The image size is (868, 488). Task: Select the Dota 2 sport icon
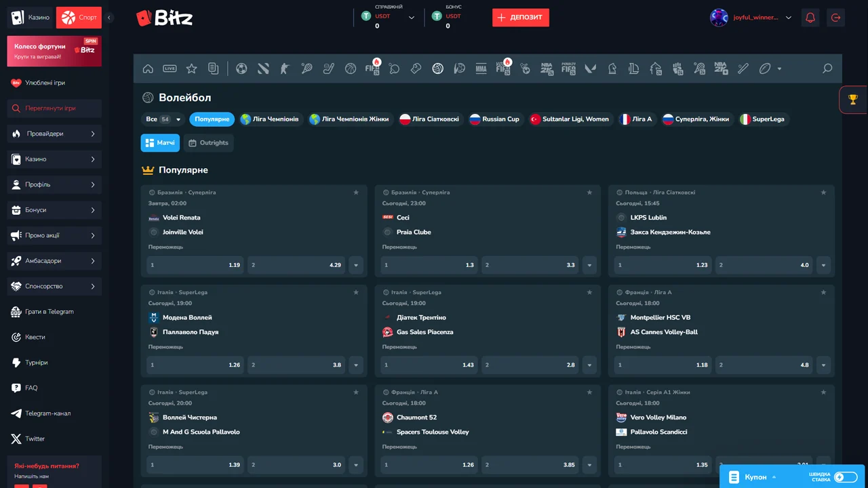(263, 68)
